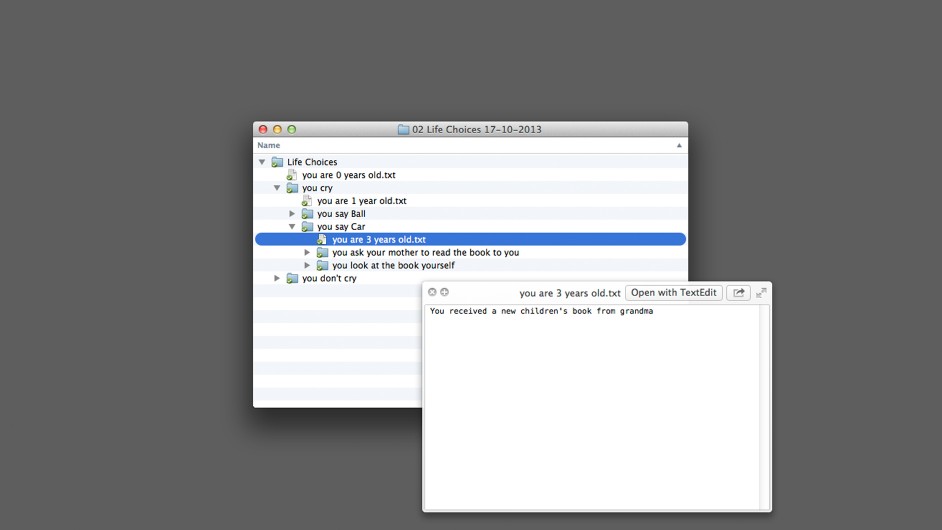Click the Open with TextEdit button
Image resolution: width=942 pixels, height=530 pixels.
[x=673, y=293]
